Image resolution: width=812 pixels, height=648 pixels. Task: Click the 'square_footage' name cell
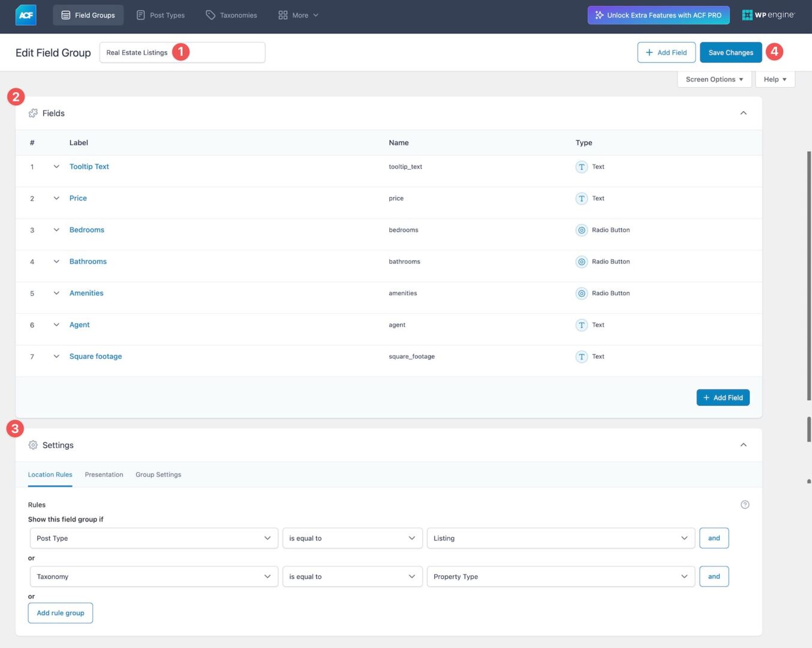click(x=412, y=356)
